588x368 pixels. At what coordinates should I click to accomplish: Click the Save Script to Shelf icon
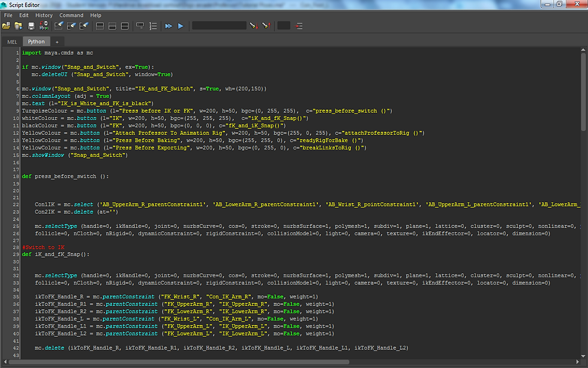pos(44,26)
